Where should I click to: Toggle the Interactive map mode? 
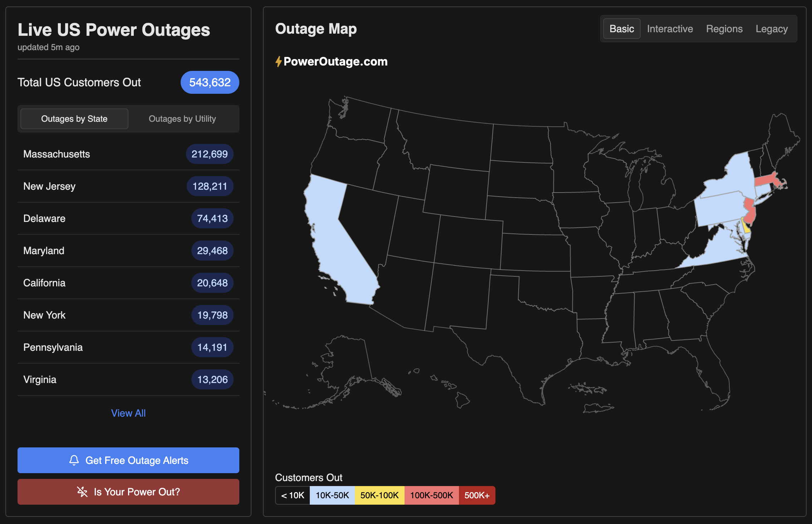tap(670, 28)
